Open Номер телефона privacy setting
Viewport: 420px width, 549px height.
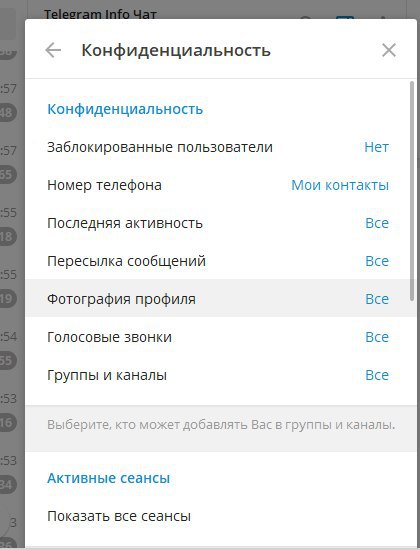coord(220,185)
